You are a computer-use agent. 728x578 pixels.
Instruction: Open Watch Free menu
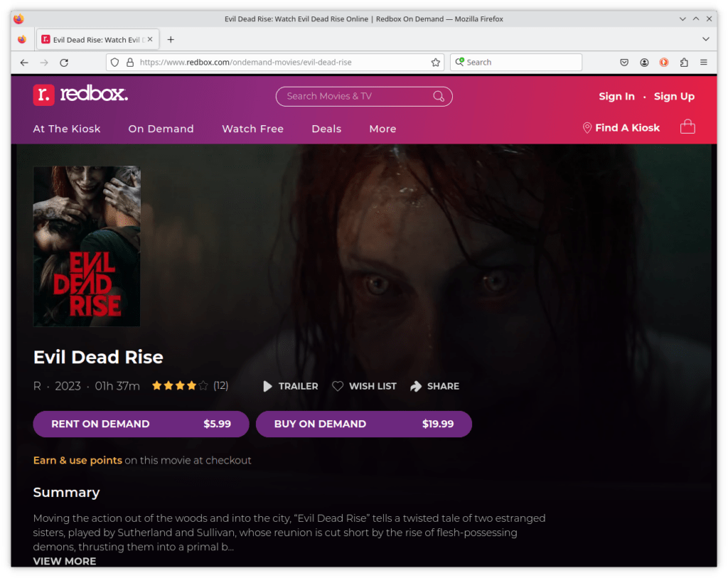coord(252,129)
